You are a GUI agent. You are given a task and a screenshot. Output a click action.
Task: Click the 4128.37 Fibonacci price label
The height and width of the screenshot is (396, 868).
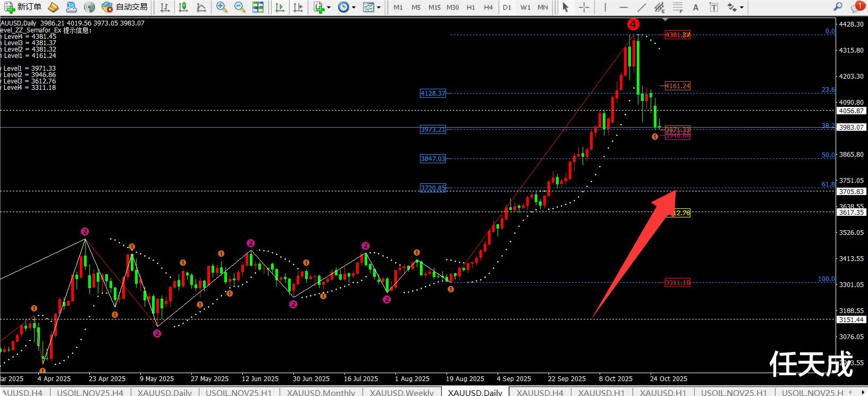point(433,93)
